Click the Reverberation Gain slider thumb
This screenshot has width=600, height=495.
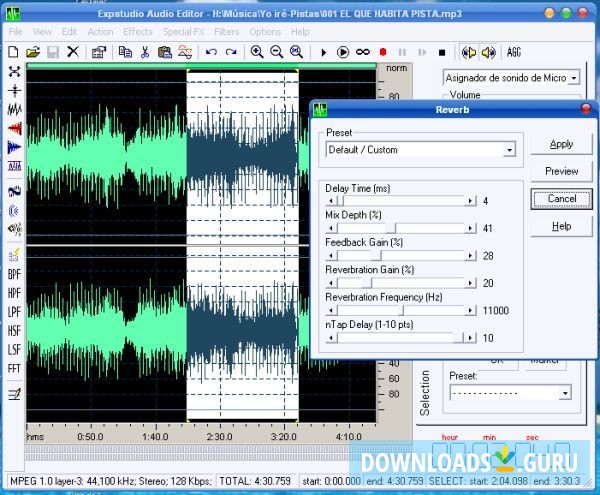click(366, 283)
